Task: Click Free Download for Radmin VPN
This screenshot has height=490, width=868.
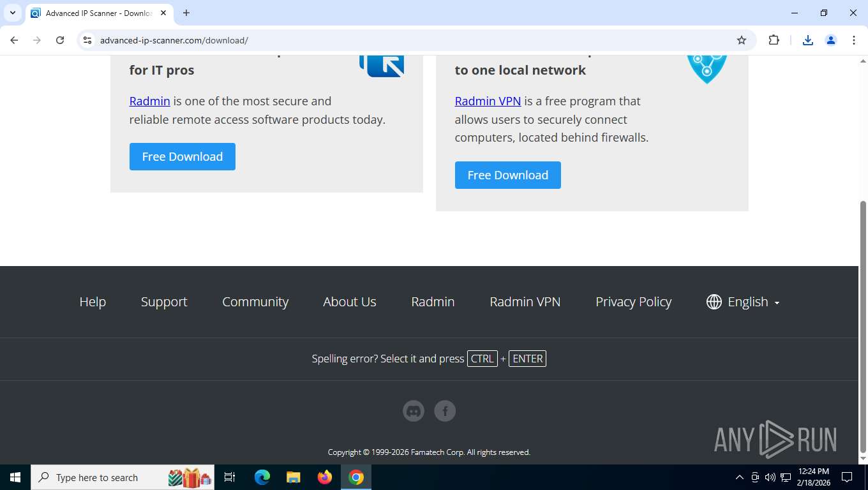Action: coord(508,175)
